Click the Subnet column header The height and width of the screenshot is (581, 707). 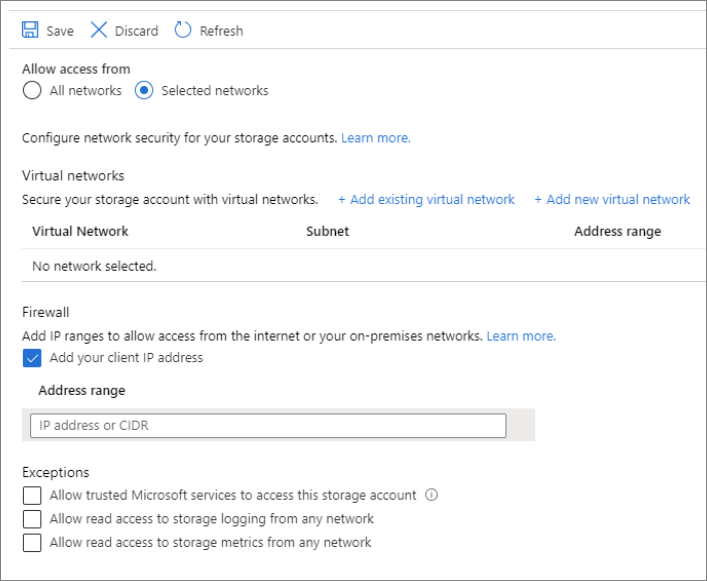tap(327, 231)
